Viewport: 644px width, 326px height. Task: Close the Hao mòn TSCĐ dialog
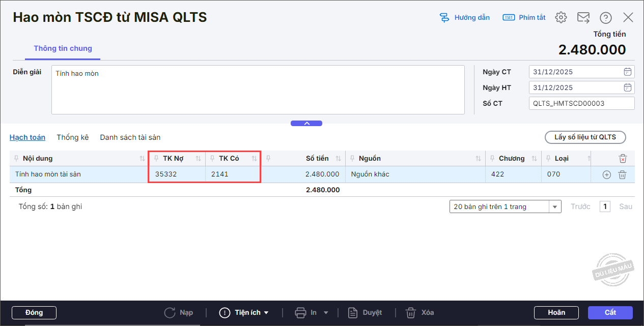click(x=628, y=17)
